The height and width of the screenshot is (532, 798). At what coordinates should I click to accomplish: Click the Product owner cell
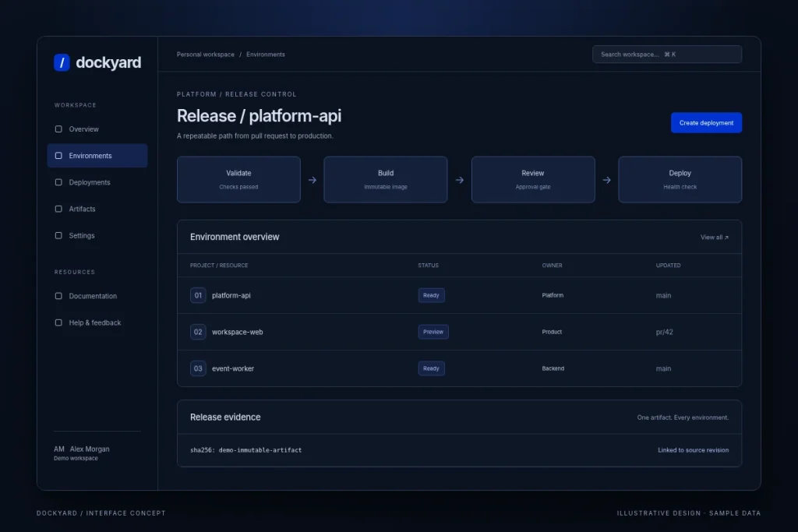552,332
